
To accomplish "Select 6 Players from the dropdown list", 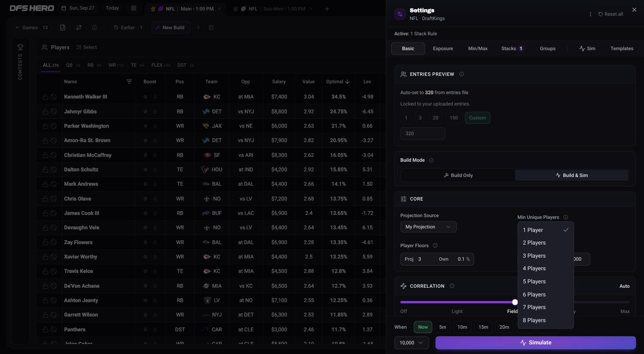I will pos(546,295).
